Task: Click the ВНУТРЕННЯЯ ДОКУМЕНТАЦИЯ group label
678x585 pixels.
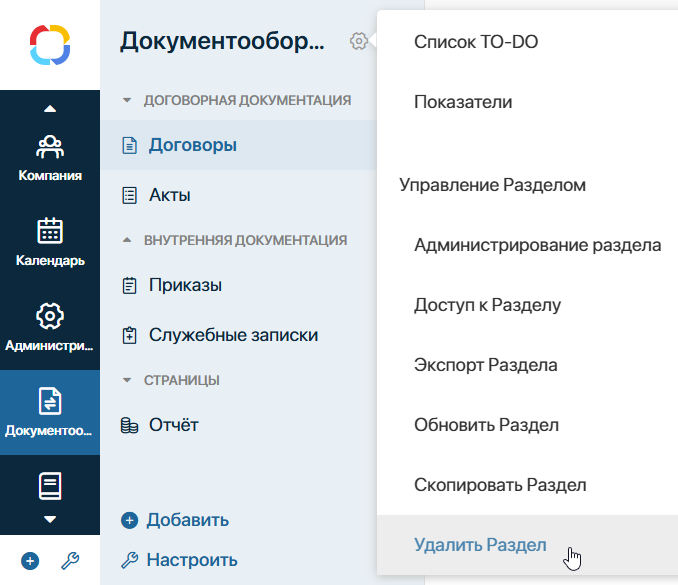Action: tap(246, 240)
